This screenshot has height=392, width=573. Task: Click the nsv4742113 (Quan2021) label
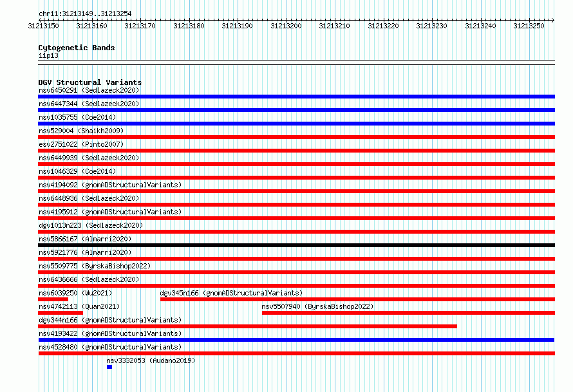(x=79, y=306)
